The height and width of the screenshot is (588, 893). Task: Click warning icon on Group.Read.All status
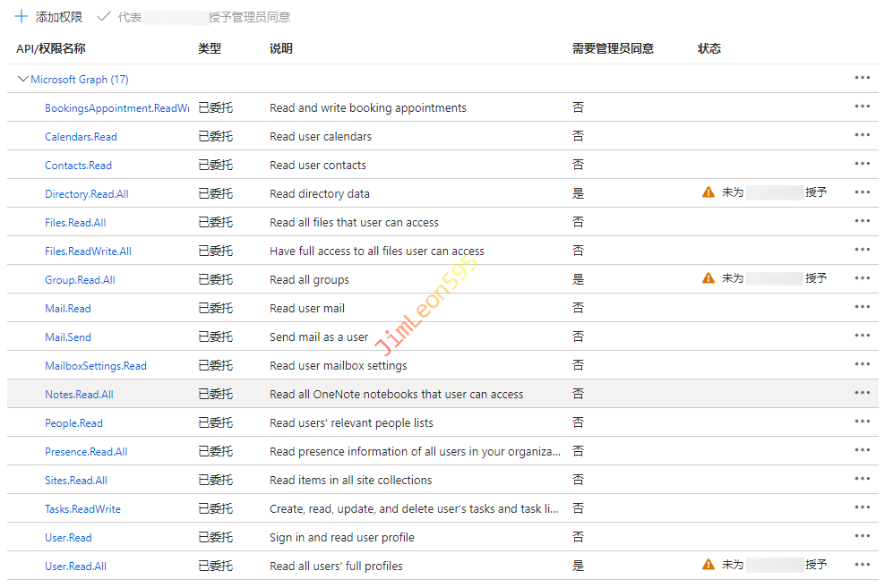click(x=708, y=278)
